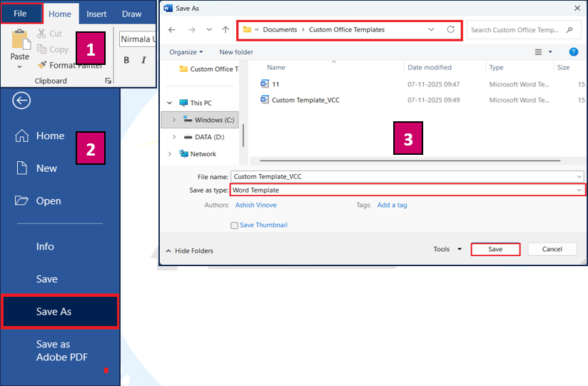This screenshot has width=588, height=386.
Task: Click Save in the backstage menu
Action: click(47, 279)
